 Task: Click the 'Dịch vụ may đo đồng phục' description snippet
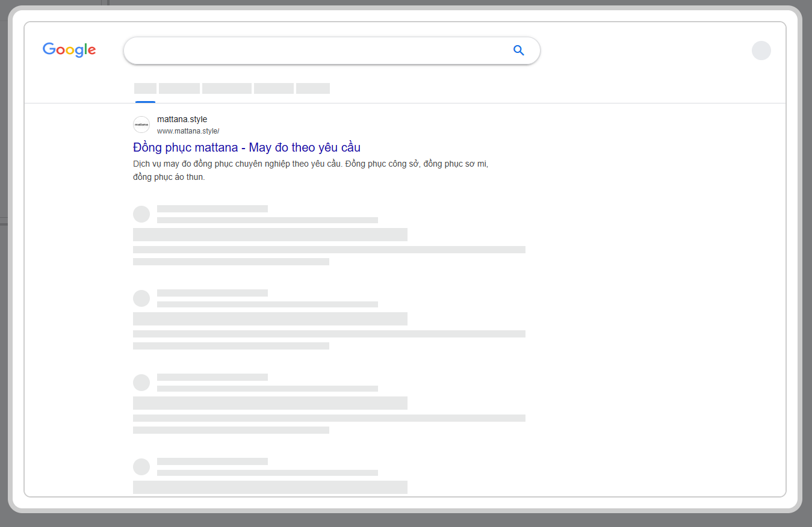tap(311, 170)
